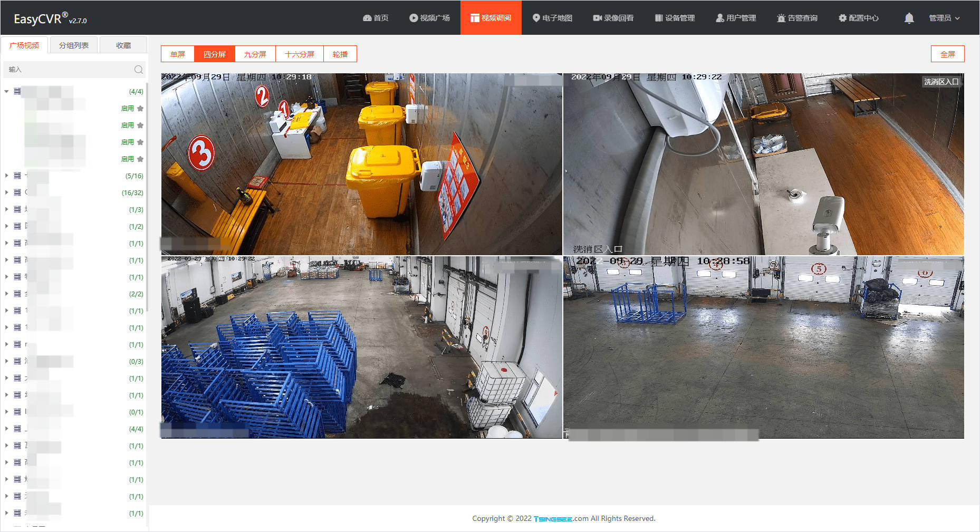Go to 录像回看 recording playback
The image size is (980, 532).
click(x=613, y=18)
